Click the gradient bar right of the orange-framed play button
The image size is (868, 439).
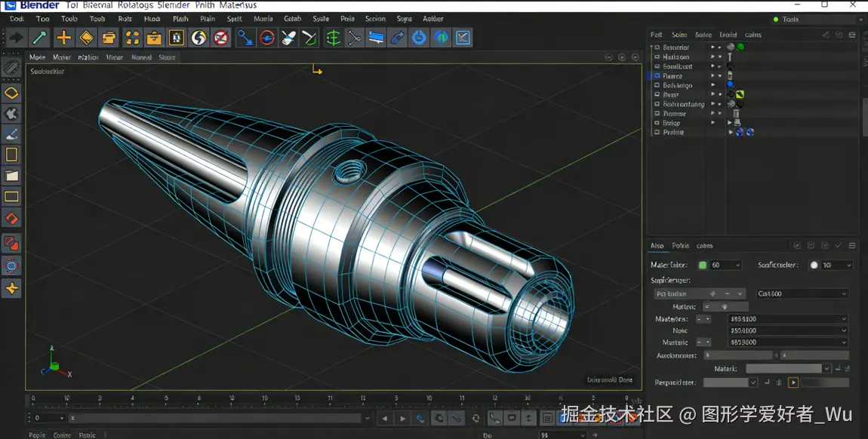tap(825, 382)
